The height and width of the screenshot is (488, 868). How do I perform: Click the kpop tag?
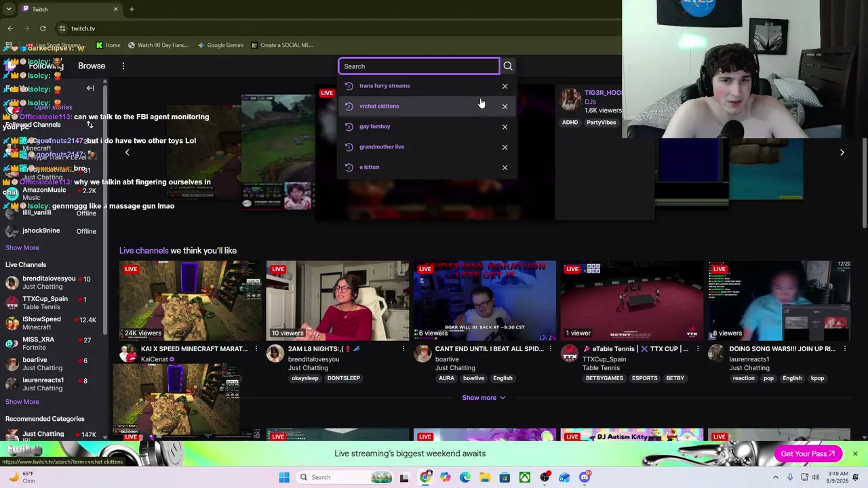[x=817, y=378]
